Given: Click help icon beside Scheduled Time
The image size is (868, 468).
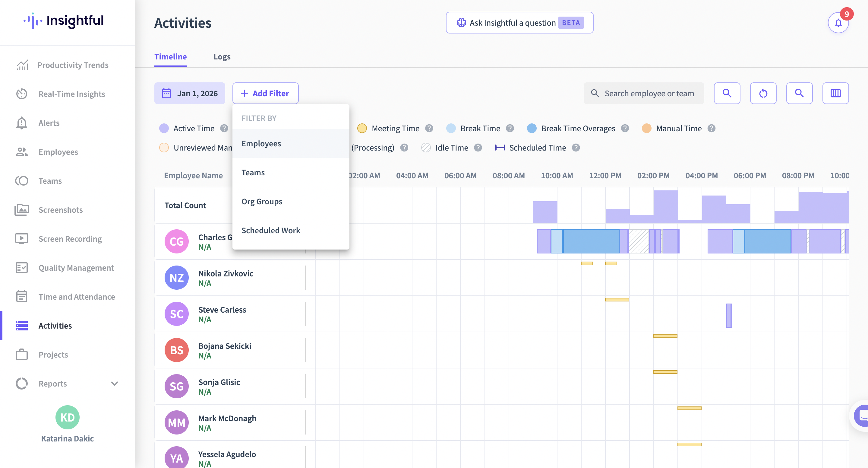Looking at the screenshot, I should (x=576, y=148).
